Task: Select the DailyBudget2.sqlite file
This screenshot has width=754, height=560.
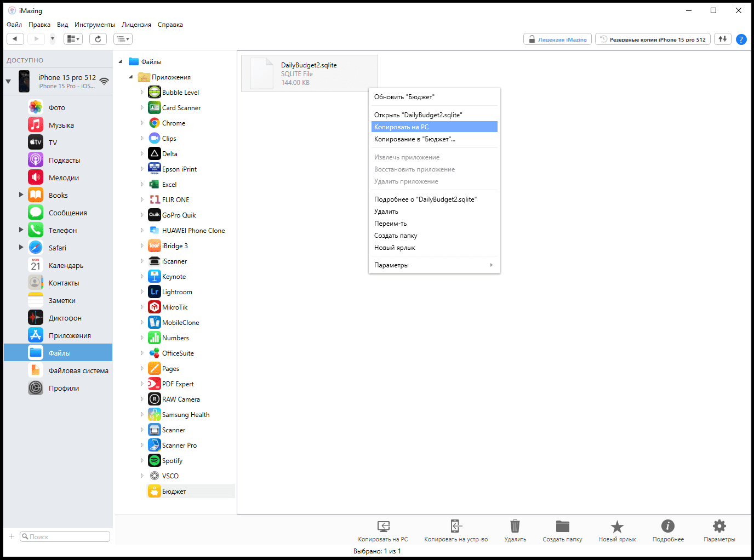Action: click(310, 73)
